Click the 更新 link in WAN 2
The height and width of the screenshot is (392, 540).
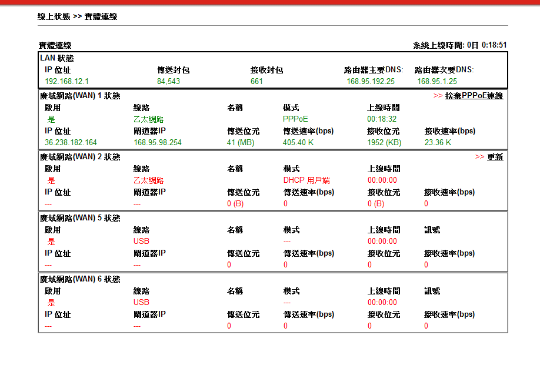pyautogui.click(x=495, y=157)
